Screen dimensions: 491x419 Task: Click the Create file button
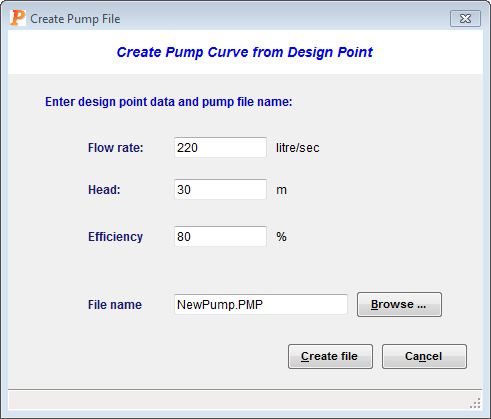pos(330,356)
